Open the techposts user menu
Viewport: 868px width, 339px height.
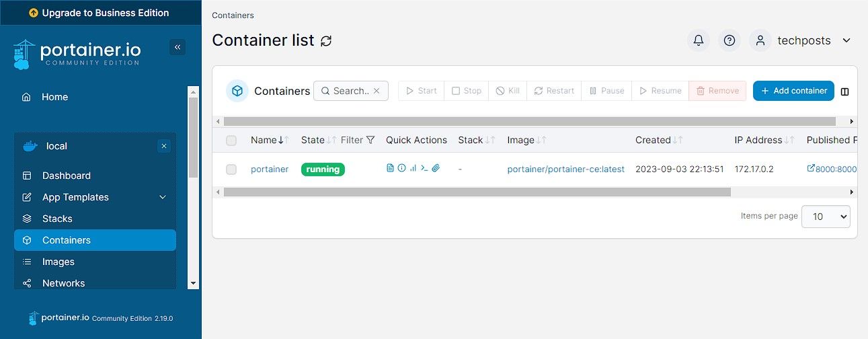click(x=801, y=40)
